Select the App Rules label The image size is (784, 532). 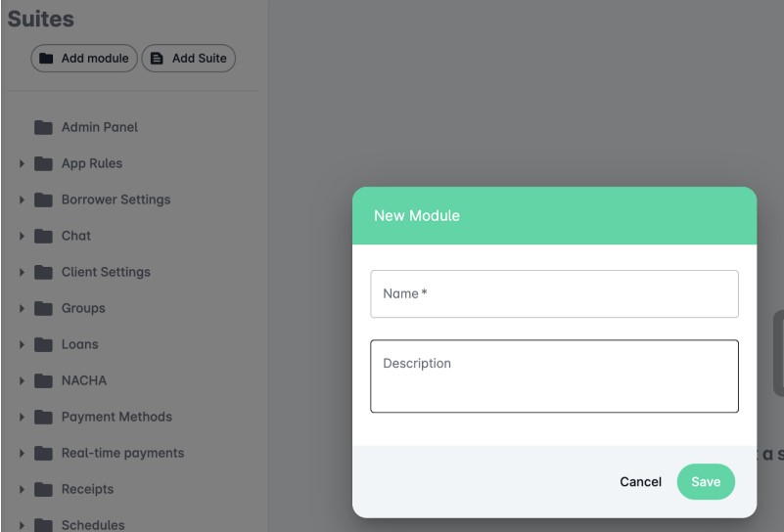[x=92, y=163]
